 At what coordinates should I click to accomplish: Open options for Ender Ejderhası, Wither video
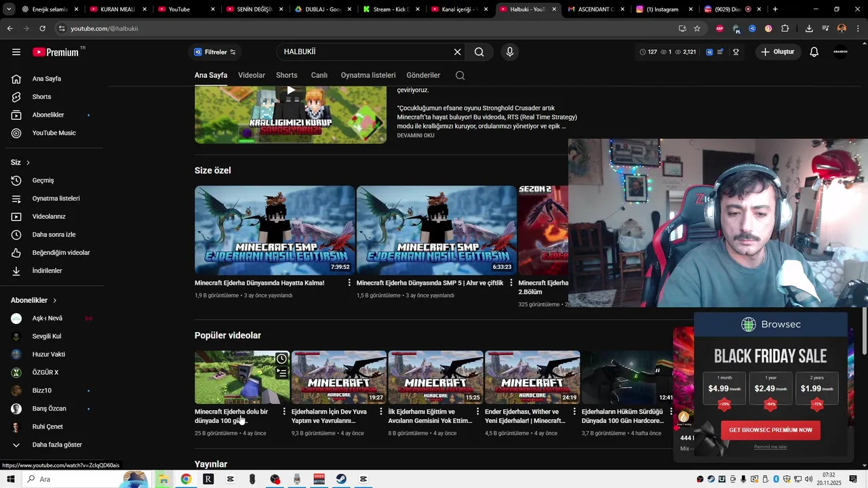(574, 411)
